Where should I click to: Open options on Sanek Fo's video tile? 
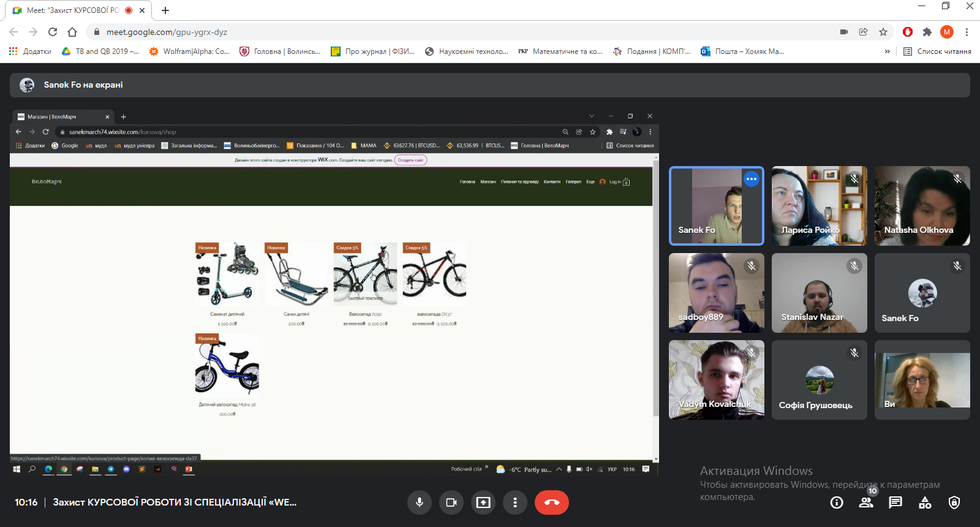point(752,179)
